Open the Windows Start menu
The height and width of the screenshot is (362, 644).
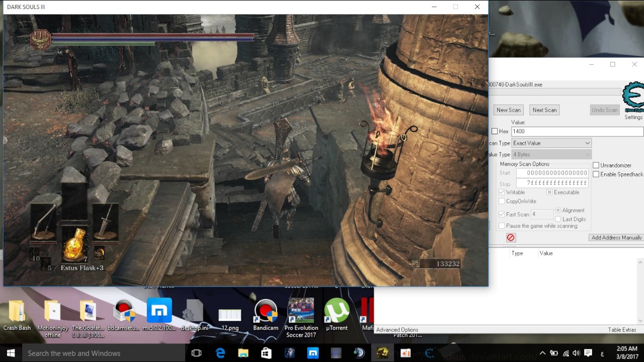(11, 353)
